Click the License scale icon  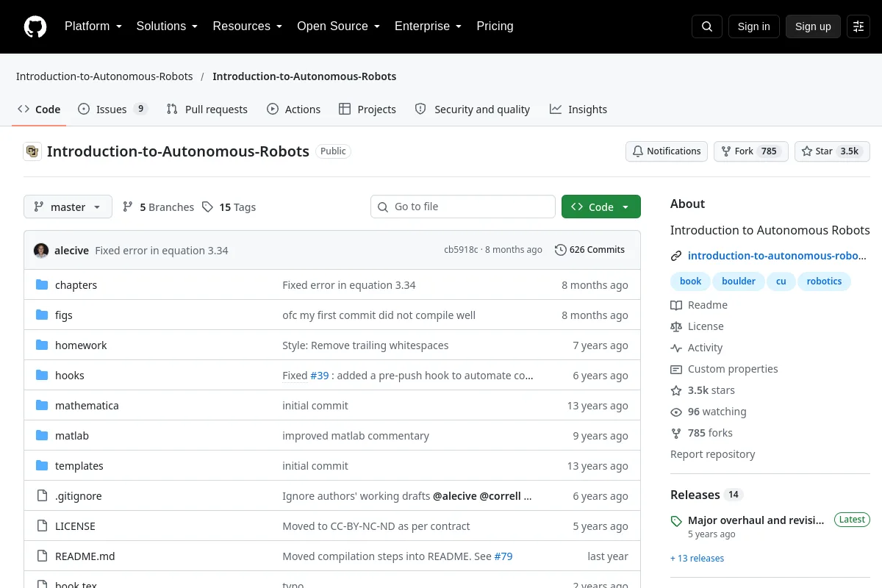(x=676, y=326)
